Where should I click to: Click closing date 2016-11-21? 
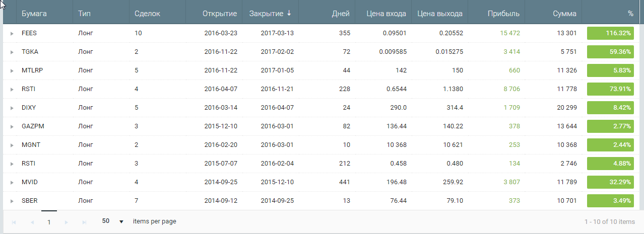(x=277, y=89)
